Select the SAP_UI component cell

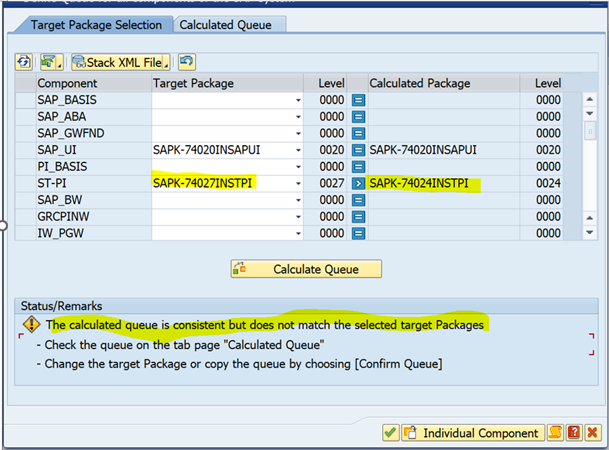point(94,150)
